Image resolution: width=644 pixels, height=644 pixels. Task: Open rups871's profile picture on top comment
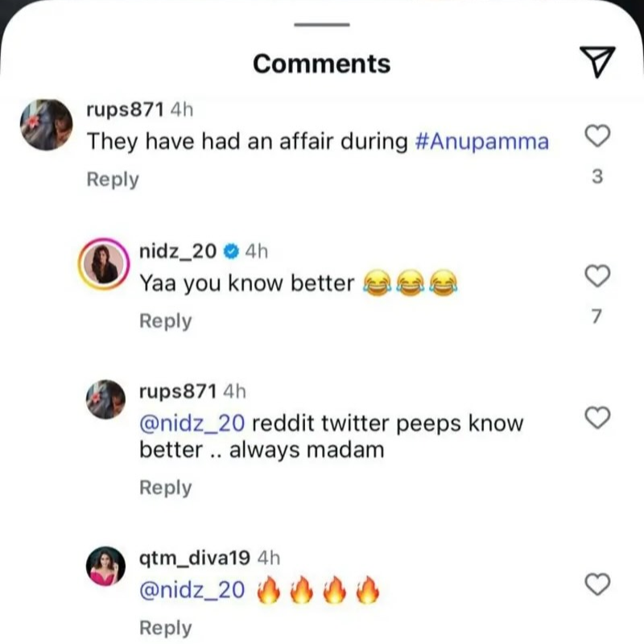tap(47, 125)
